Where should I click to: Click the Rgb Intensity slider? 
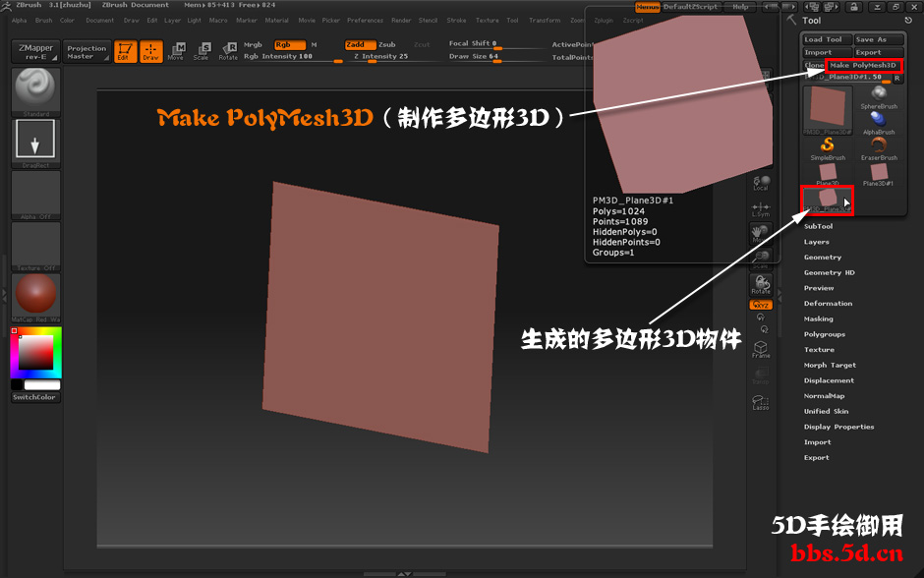292,57
